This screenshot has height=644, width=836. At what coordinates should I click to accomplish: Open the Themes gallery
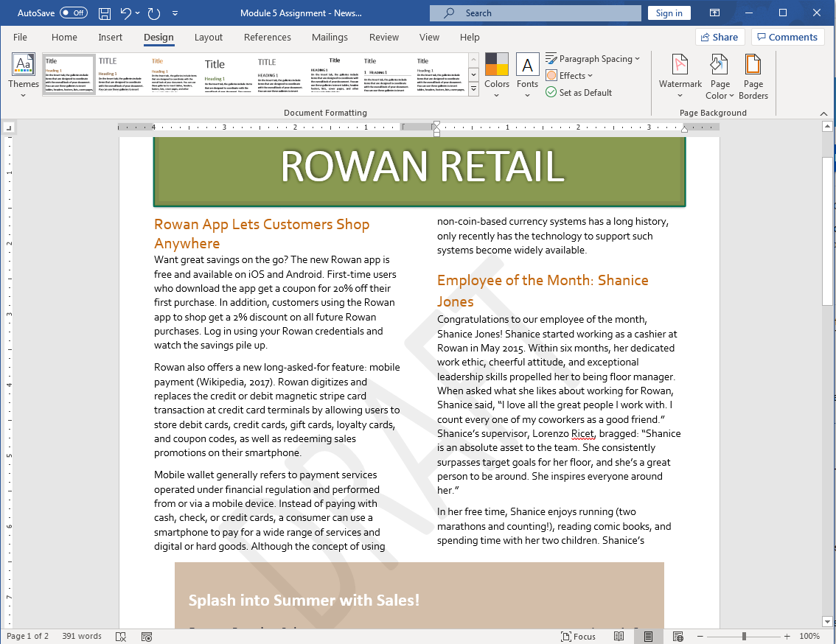coord(24,75)
